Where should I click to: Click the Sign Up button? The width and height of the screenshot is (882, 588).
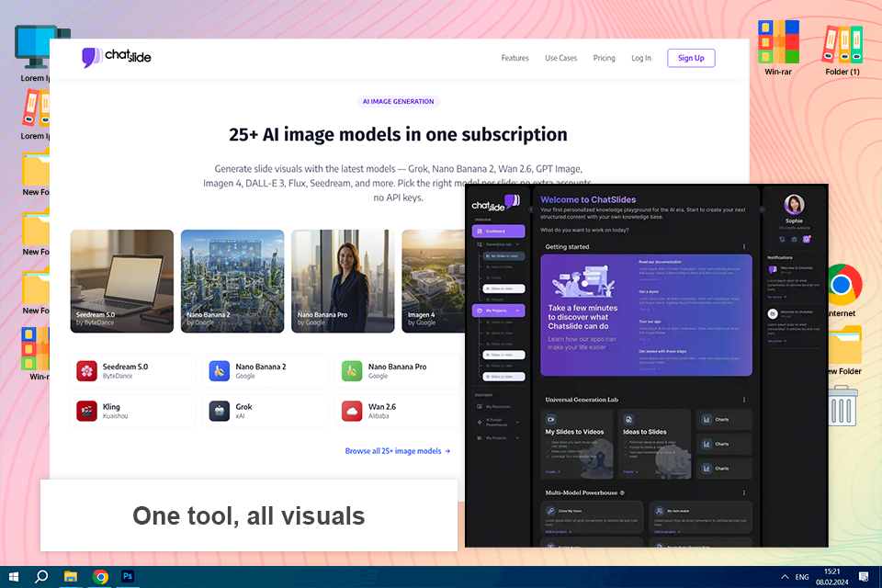[x=691, y=58]
